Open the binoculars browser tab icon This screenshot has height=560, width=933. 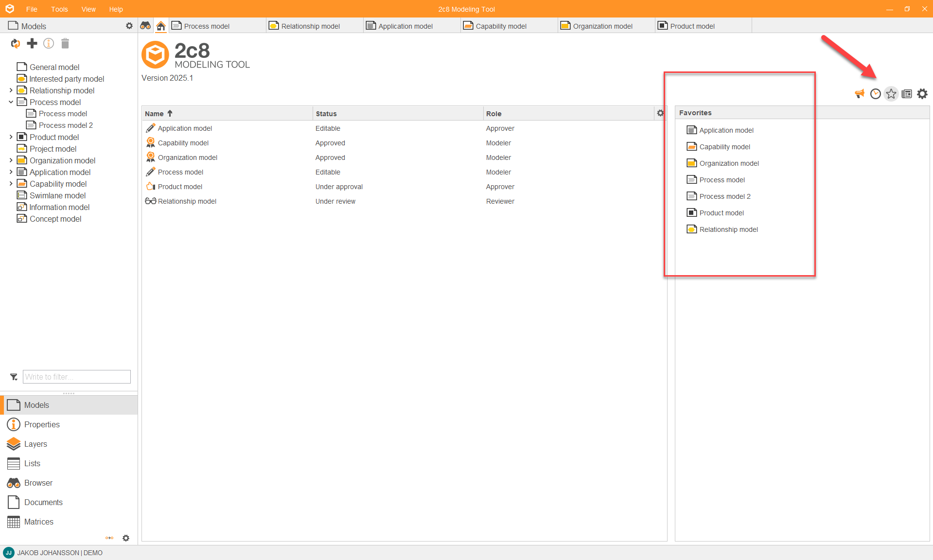click(x=145, y=25)
